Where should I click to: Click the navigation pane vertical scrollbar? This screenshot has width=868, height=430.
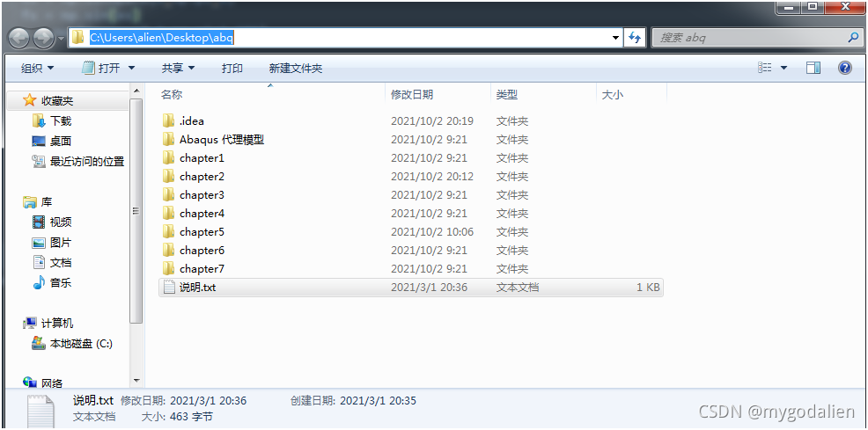(x=136, y=211)
